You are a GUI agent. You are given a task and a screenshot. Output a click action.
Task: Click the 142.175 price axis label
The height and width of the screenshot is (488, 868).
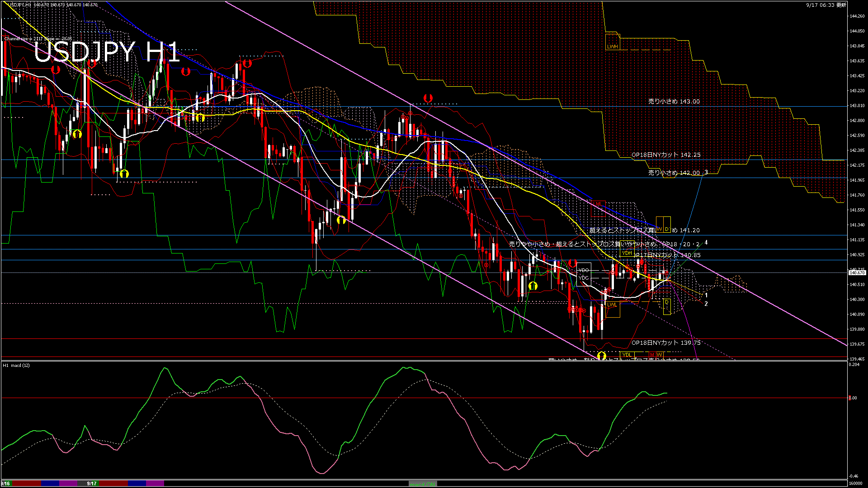point(857,165)
